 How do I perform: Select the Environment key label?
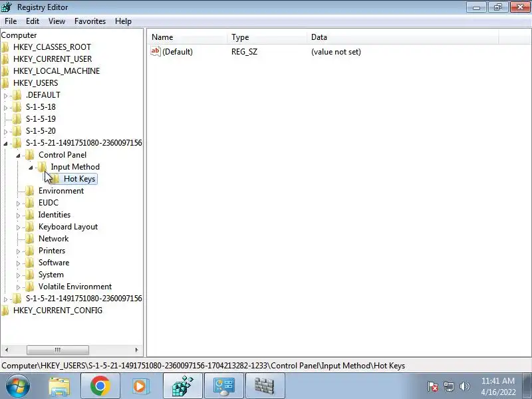tap(61, 191)
